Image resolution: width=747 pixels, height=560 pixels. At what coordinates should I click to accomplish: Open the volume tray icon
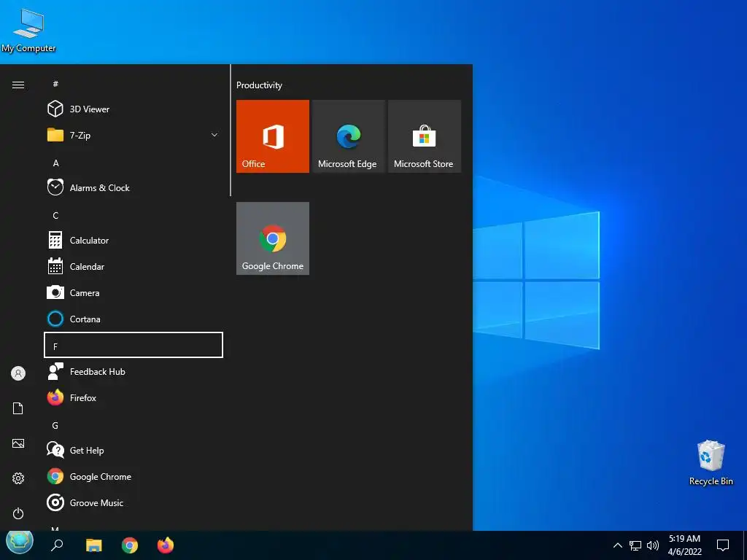(653, 545)
